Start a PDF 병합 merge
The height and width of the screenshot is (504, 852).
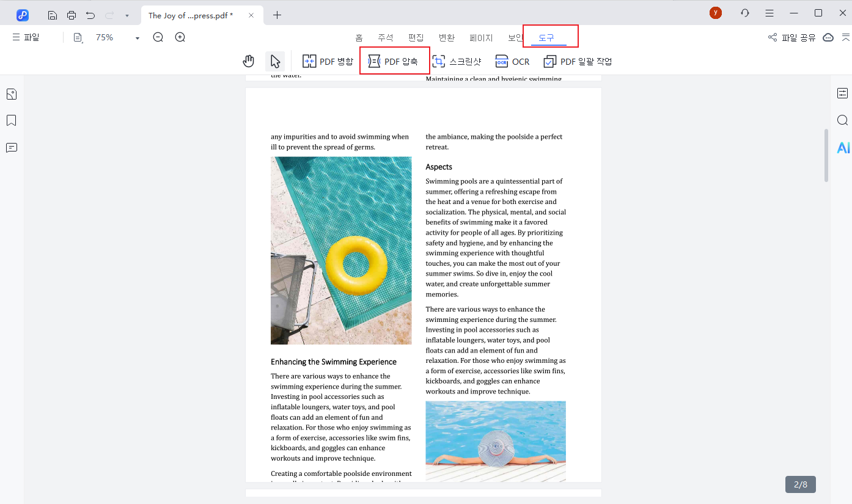328,60
